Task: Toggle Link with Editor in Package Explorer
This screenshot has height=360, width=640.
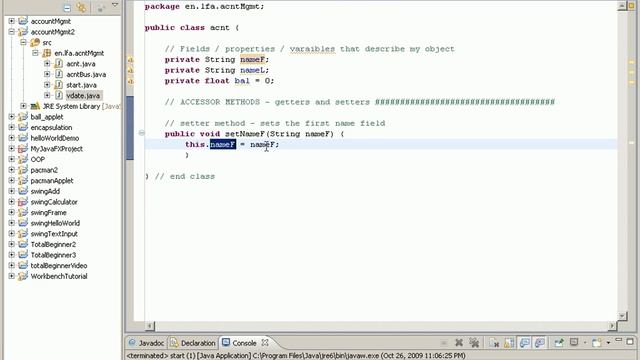Action: 81,7
